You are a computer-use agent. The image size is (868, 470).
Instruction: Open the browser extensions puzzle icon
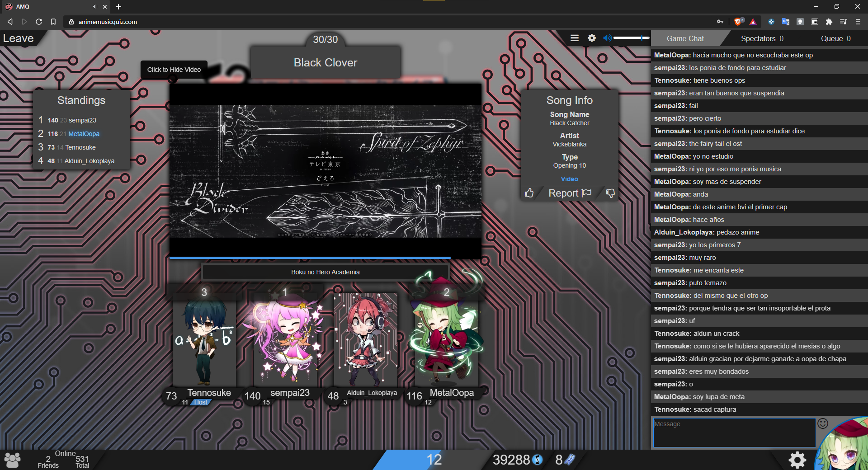pyautogui.click(x=829, y=22)
